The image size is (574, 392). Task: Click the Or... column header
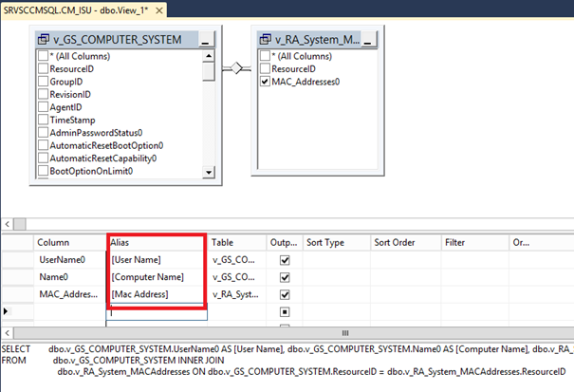(541, 243)
